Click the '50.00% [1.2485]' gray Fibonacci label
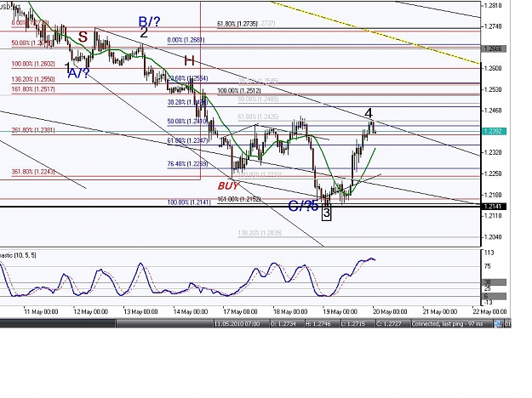Image resolution: width=532 pixels, height=398 pixels. click(x=258, y=99)
